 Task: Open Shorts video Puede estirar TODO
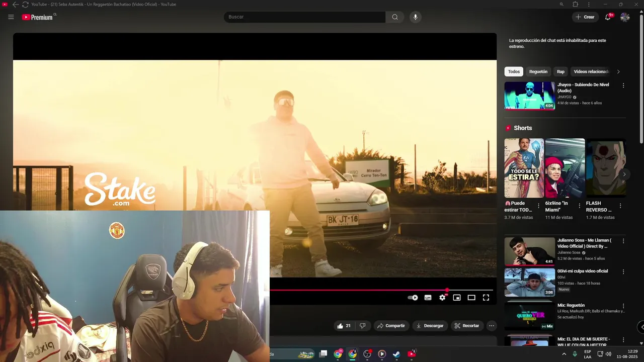pos(524,168)
